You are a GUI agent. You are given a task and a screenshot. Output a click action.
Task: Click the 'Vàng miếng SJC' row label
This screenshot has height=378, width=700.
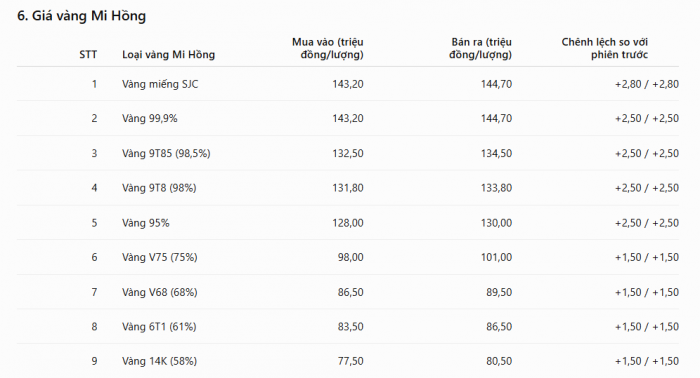pos(160,84)
